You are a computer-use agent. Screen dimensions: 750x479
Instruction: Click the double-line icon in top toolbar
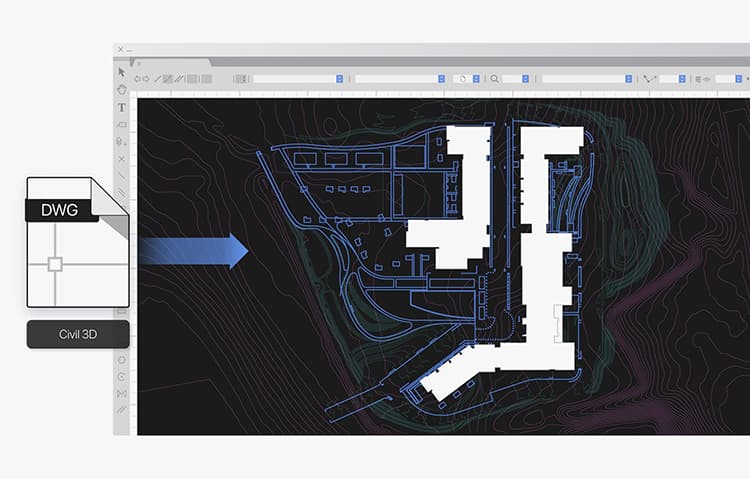[178, 79]
